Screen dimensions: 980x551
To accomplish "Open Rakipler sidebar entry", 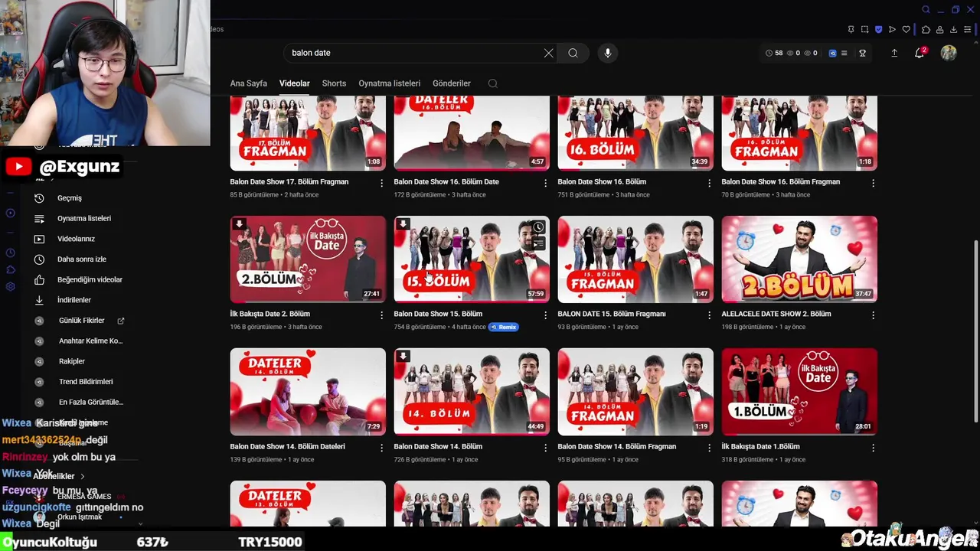I will coord(72,361).
